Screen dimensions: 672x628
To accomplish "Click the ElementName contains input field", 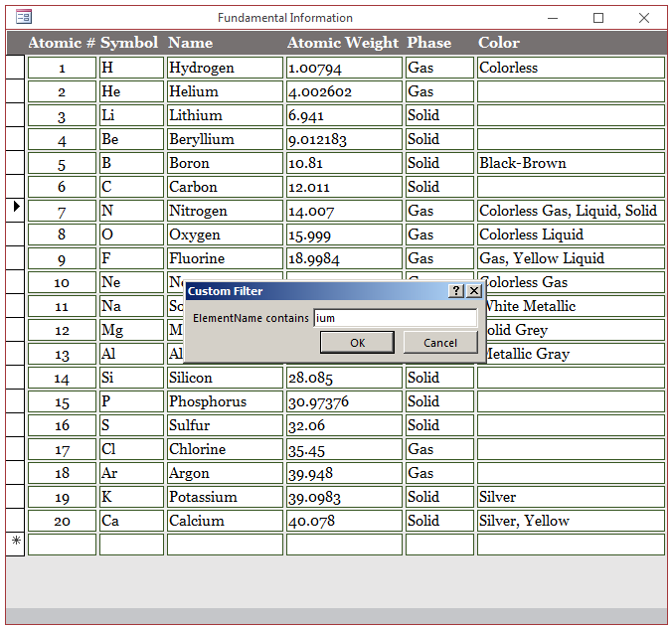I will pyautogui.click(x=395, y=318).
